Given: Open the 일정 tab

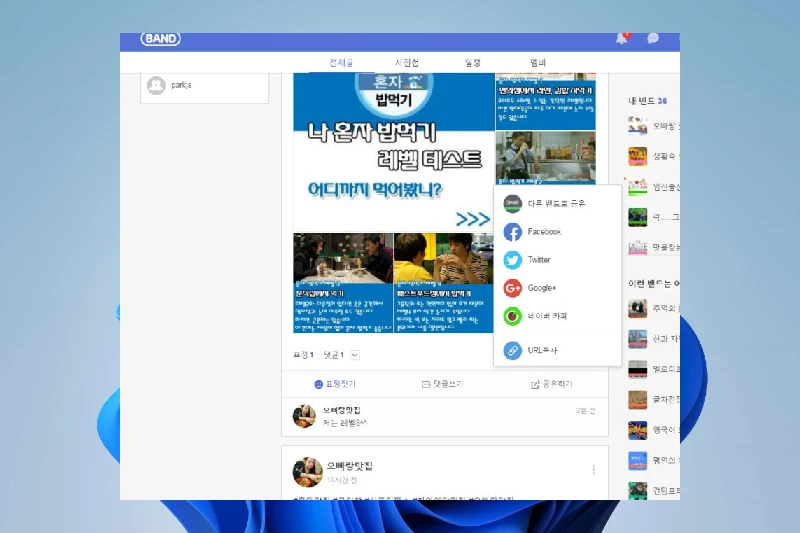Looking at the screenshot, I should (472, 63).
